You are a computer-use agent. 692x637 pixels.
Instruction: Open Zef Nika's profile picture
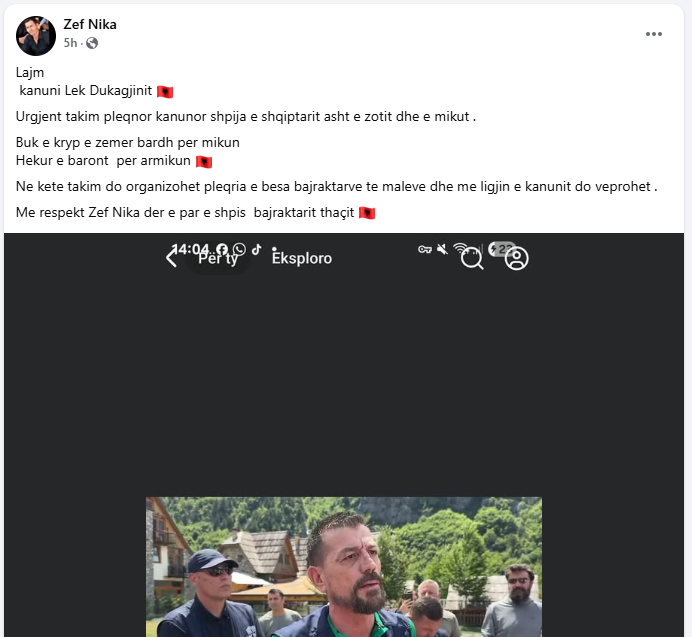tap(36, 36)
